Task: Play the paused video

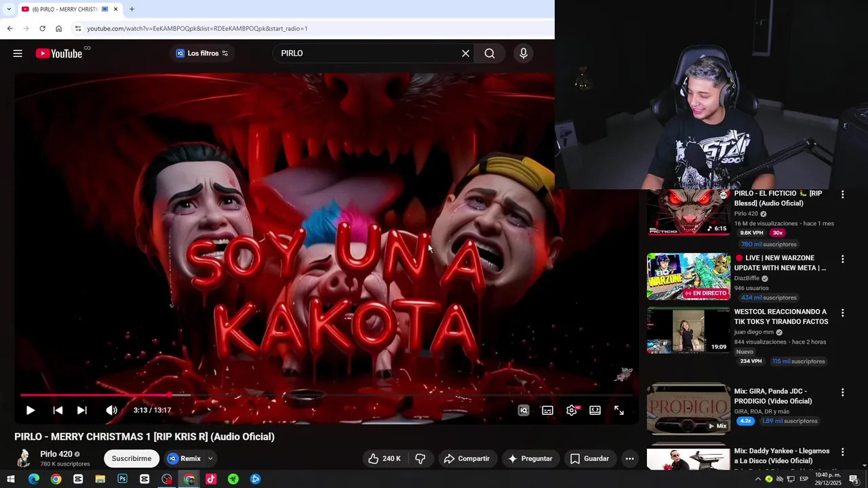Action: [x=31, y=410]
